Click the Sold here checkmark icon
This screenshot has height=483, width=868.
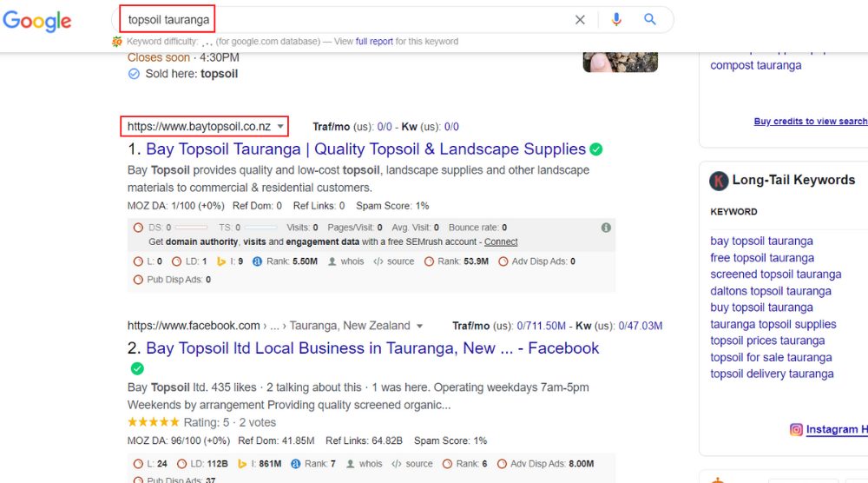point(134,74)
